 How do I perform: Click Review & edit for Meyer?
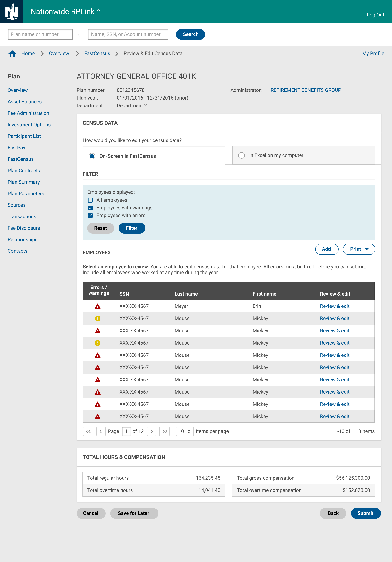coord(335,306)
